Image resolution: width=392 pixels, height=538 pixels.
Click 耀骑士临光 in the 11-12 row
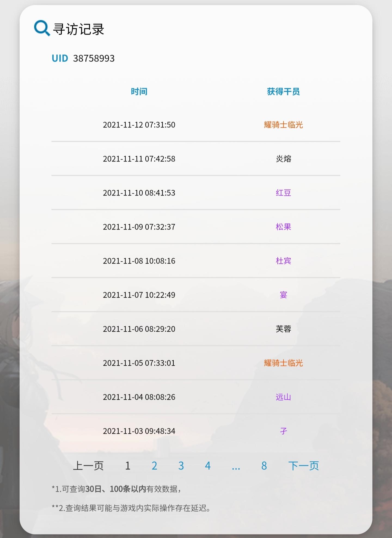(283, 125)
